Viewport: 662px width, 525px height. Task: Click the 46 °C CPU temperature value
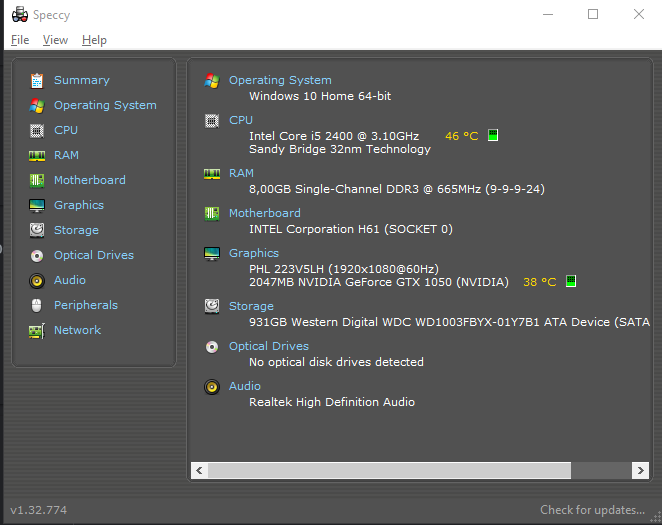click(461, 136)
